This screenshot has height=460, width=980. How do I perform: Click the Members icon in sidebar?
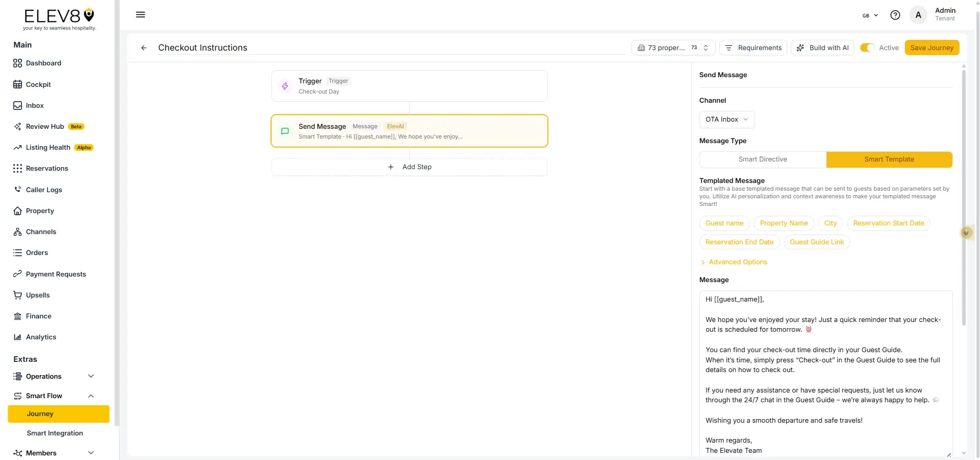coord(17,453)
